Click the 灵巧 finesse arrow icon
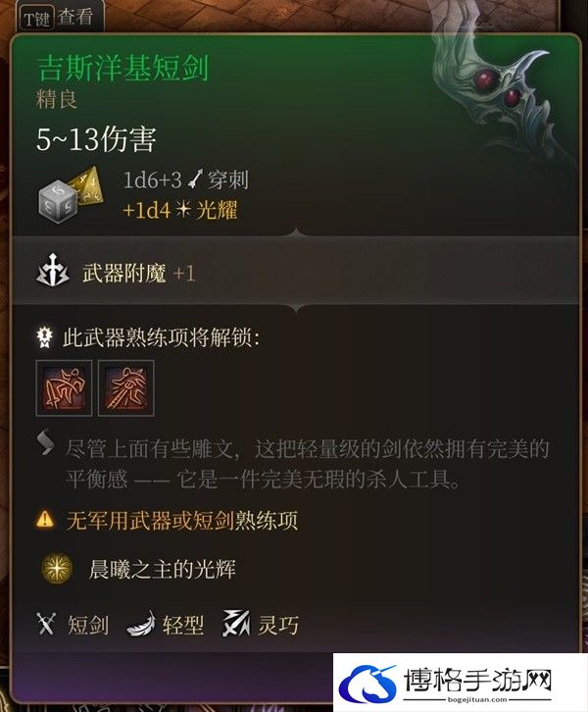This screenshot has width=588, height=712. [236, 623]
